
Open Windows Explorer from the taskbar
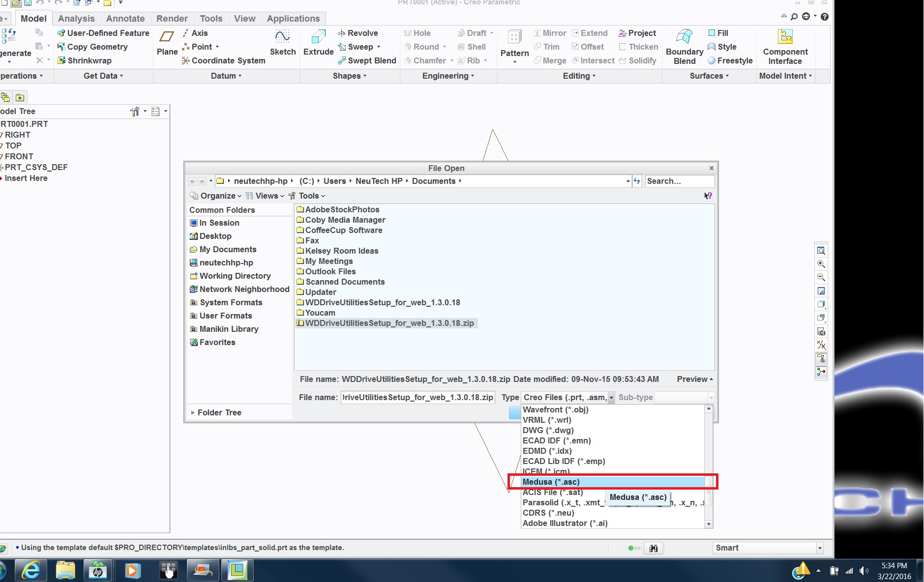[x=65, y=571]
